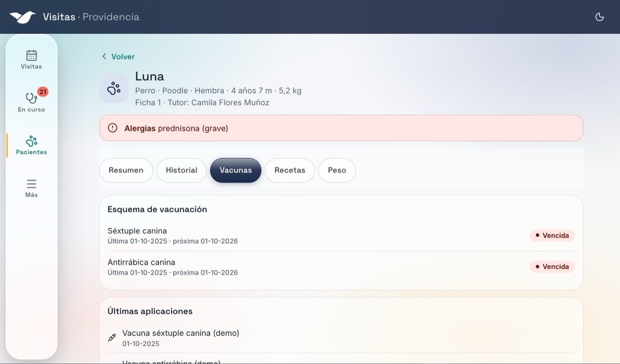This screenshot has height=364, width=620.
Task: Open the Más hamburger menu
Action: click(x=31, y=188)
